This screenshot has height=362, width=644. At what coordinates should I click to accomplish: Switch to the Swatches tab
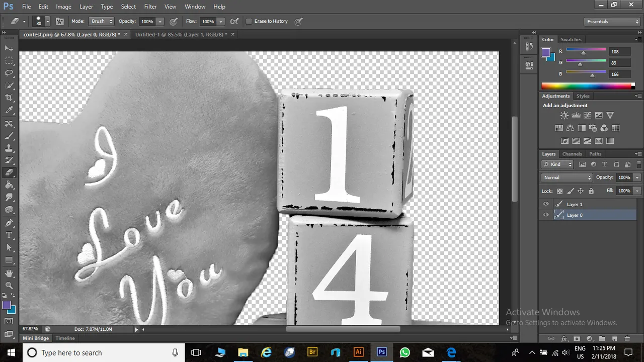[571, 39]
